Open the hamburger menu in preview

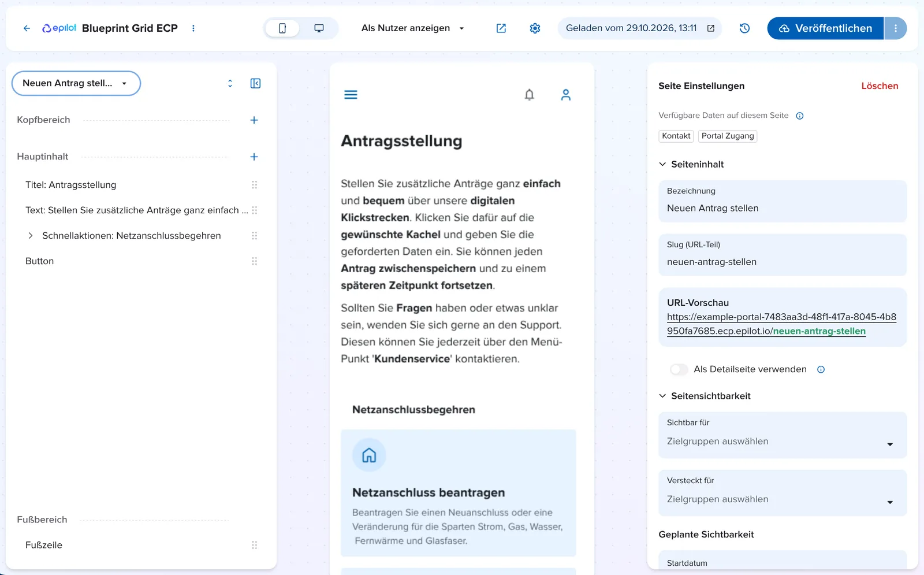tap(351, 95)
